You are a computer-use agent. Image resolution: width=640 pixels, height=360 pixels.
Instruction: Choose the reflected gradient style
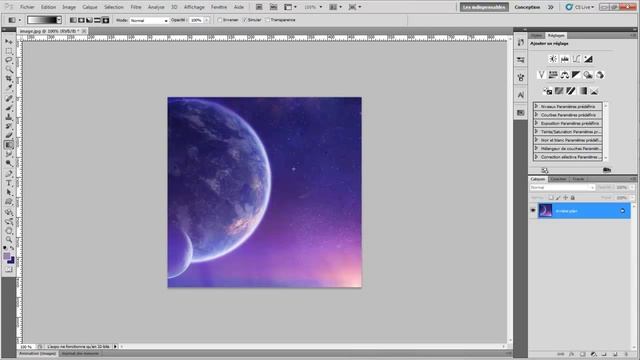[x=98, y=20]
